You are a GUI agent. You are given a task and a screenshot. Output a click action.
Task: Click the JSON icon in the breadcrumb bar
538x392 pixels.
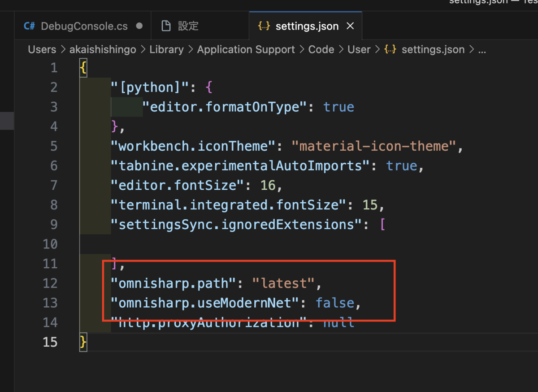(390, 49)
